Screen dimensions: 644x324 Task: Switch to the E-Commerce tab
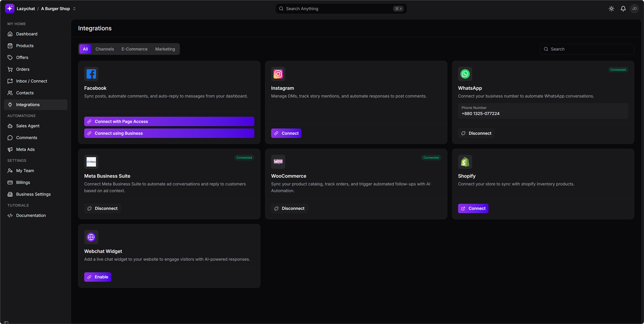135,49
